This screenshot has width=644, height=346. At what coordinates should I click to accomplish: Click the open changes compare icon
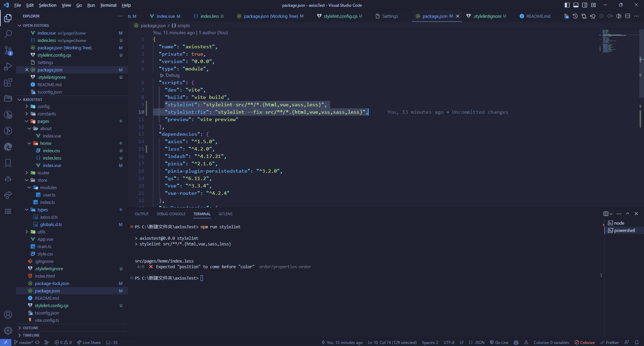pyautogui.click(x=584, y=16)
